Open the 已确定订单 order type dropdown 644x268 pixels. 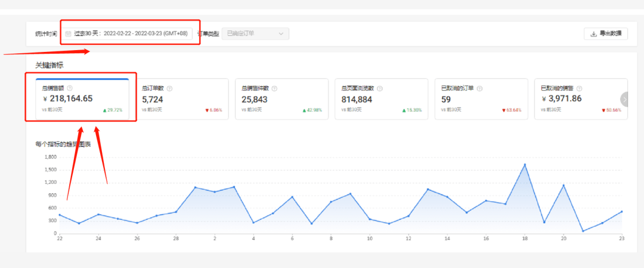(255, 33)
